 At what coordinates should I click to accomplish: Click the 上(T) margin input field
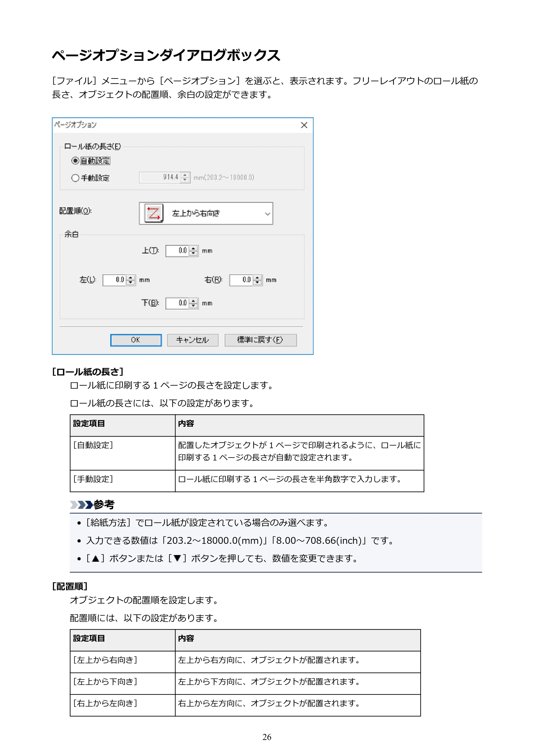pos(177,251)
